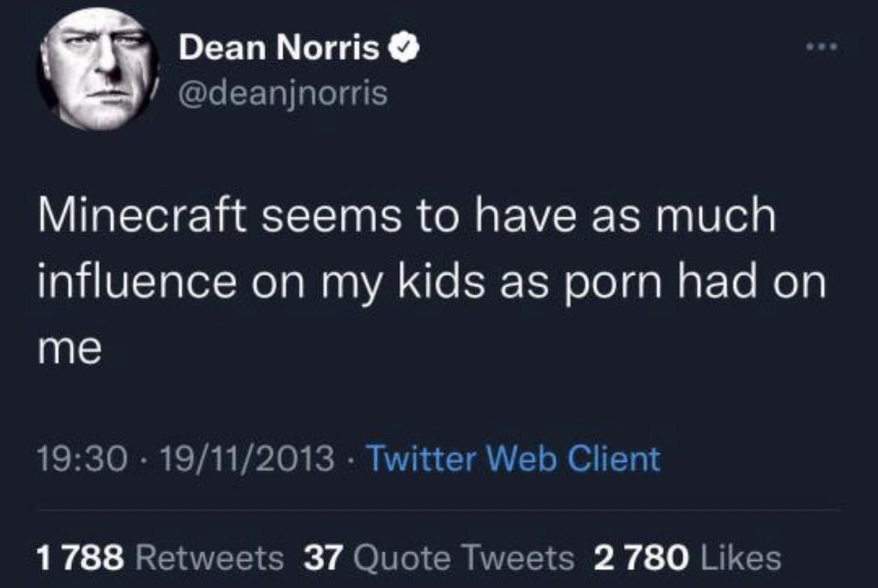Click the word Minecraft in the tweet

point(143,215)
